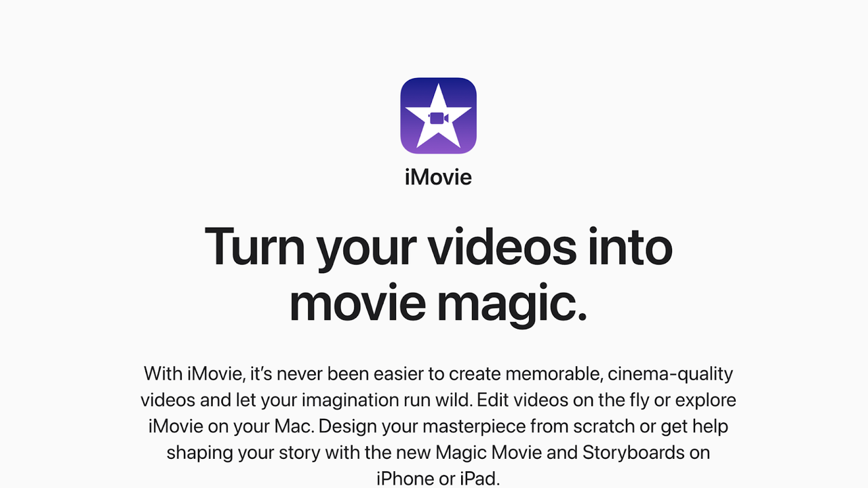Click the phrase "shaping your story"

243,453
